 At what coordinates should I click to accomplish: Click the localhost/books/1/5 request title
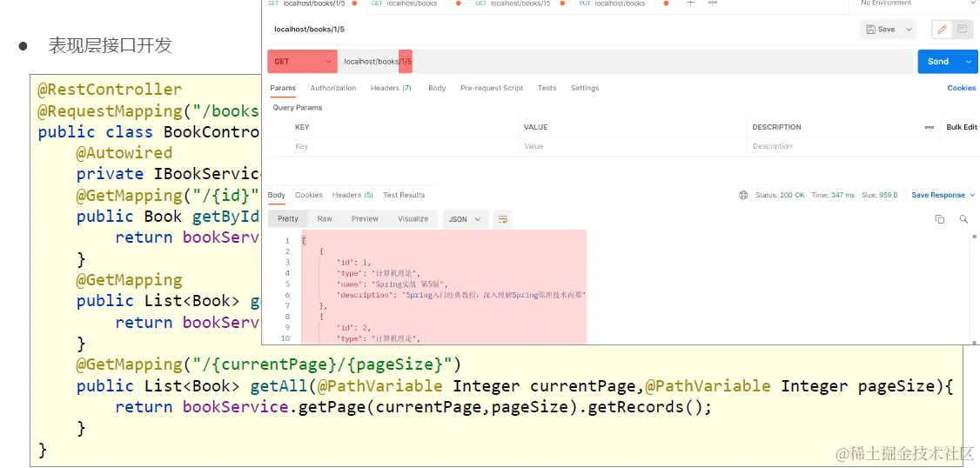click(309, 30)
